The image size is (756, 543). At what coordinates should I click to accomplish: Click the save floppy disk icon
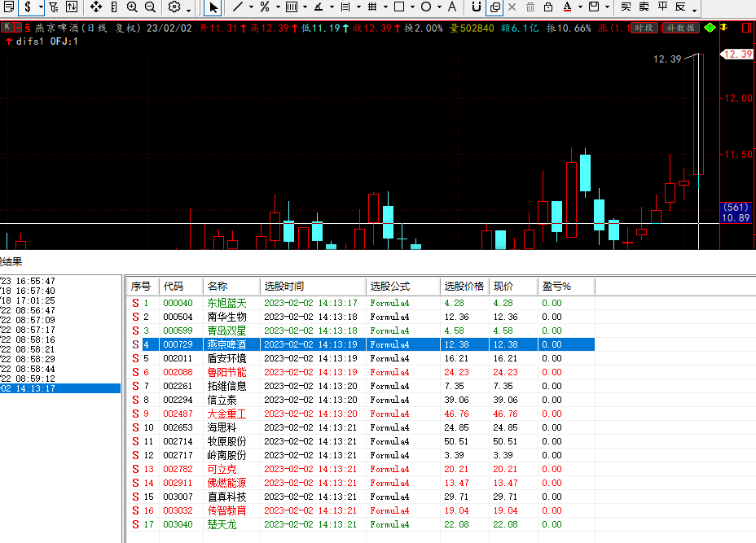tap(594, 7)
